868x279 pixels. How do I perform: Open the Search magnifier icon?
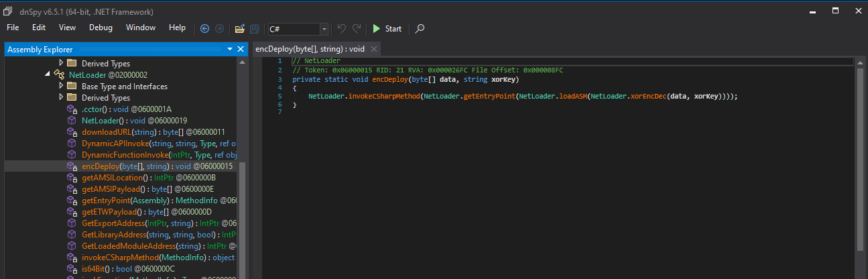point(420,28)
